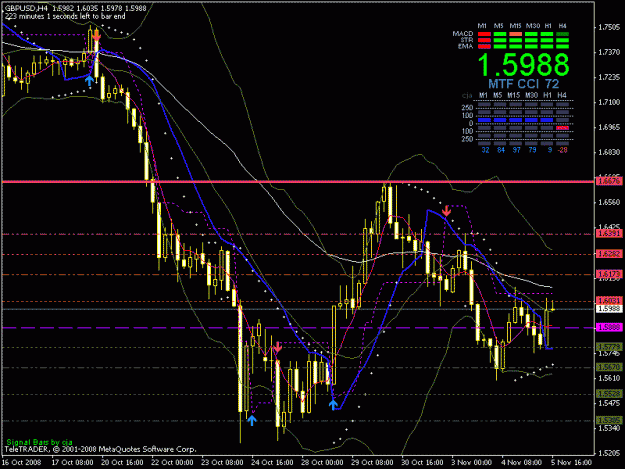Click the white 1.5988 current price label

click(x=609, y=309)
